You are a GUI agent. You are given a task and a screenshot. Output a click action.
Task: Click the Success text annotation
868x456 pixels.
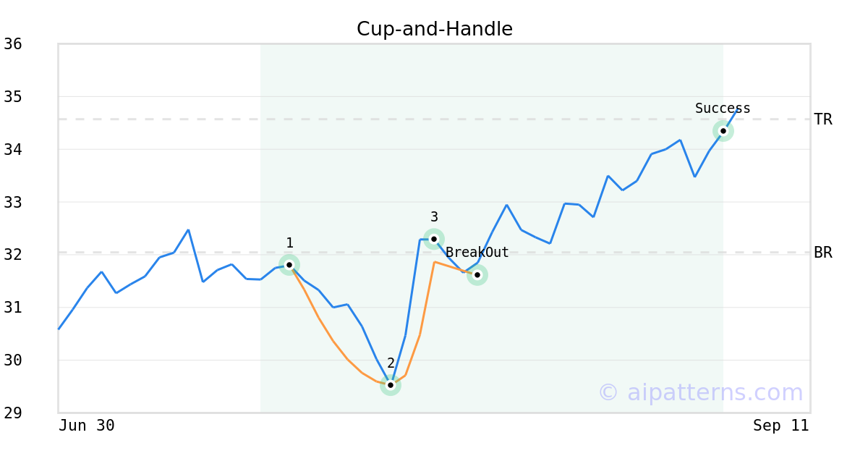(723, 109)
